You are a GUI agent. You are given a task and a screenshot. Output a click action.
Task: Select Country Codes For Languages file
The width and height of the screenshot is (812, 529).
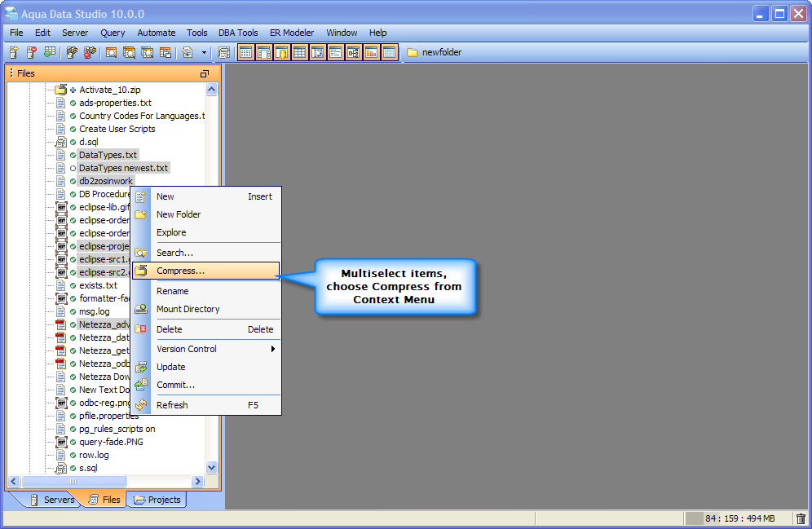coord(142,116)
